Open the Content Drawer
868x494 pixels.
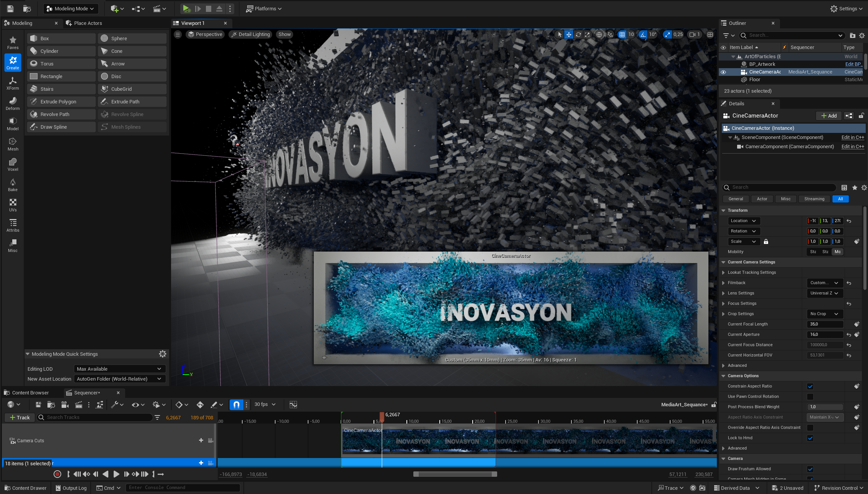click(x=25, y=488)
